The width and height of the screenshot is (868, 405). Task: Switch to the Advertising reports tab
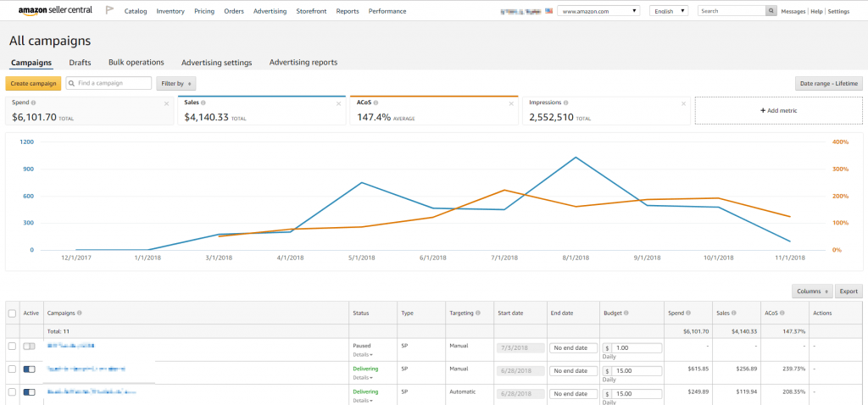303,63
